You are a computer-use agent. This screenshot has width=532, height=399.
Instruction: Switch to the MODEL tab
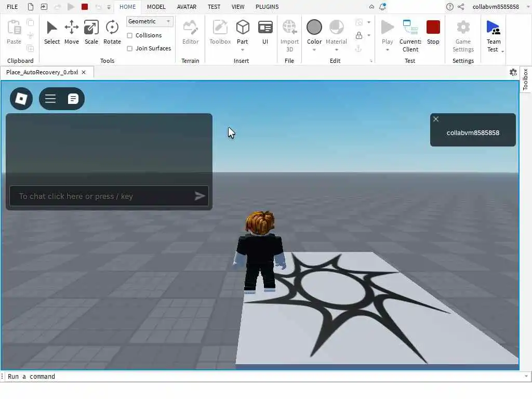coord(156,7)
